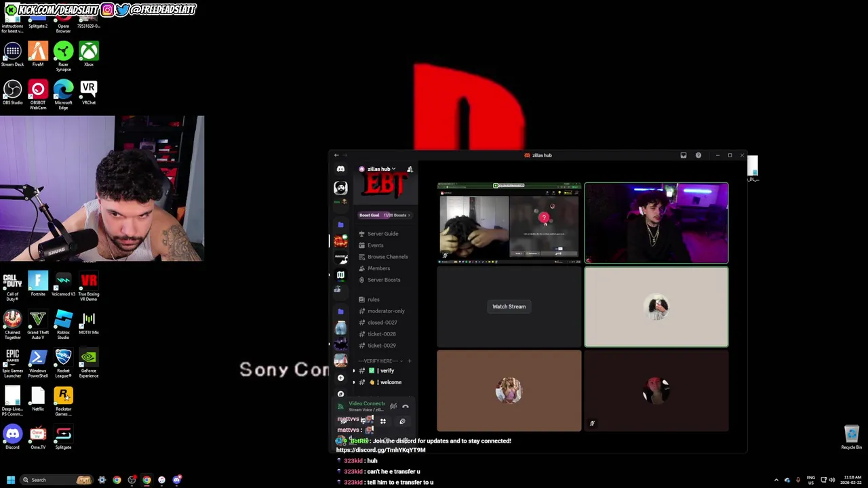Open Discord inbox icon in title bar
Screen dimensions: 868x488
[x=684, y=155]
